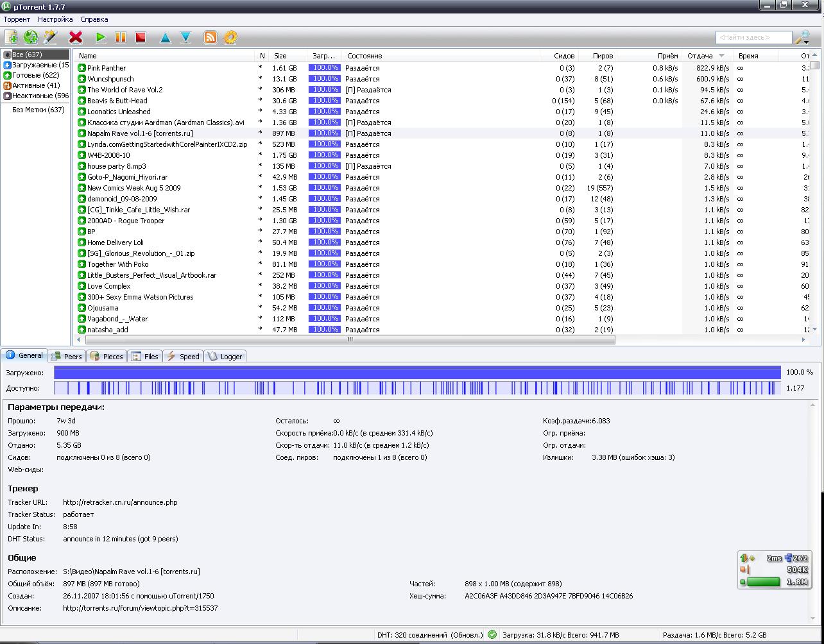Screen dimensions: 824x644
Task: Sort by the Name column header
Action: (x=164, y=56)
